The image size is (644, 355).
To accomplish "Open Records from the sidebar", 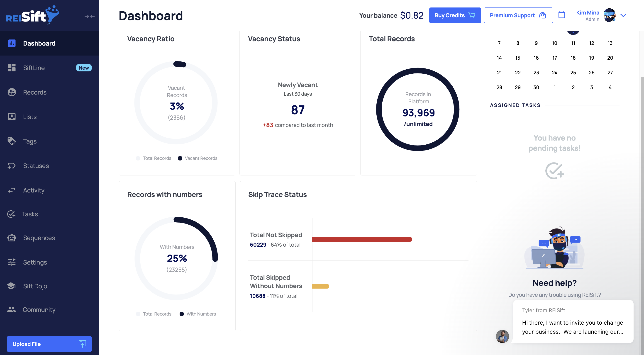I will [35, 92].
